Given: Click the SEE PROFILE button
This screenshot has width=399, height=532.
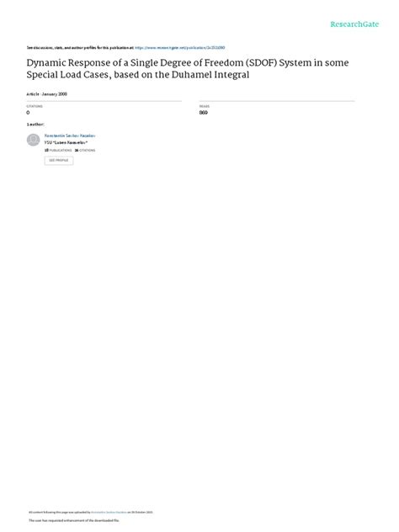Looking at the screenshot, I should pos(59,160).
